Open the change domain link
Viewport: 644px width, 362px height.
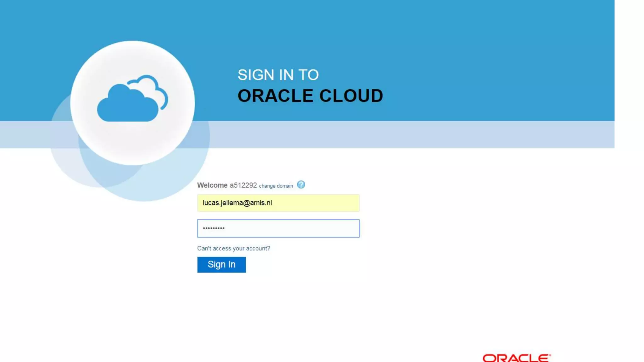[x=276, y=186]
